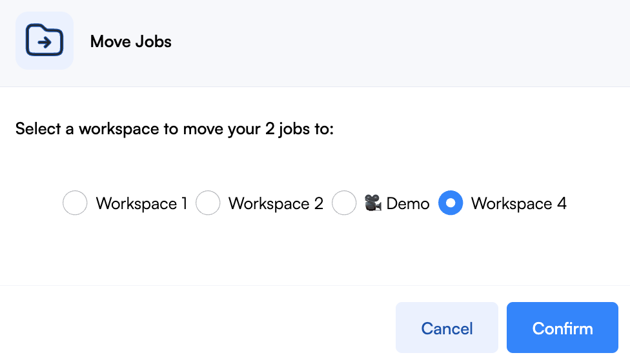The image size is (630, 364).
Task: Click the word "Confirm" on the blue button
Action: (x=562, y=329)
